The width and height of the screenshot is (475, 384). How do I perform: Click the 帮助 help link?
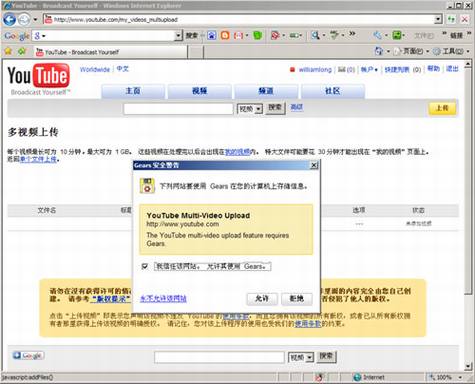(x=433, y=69)
